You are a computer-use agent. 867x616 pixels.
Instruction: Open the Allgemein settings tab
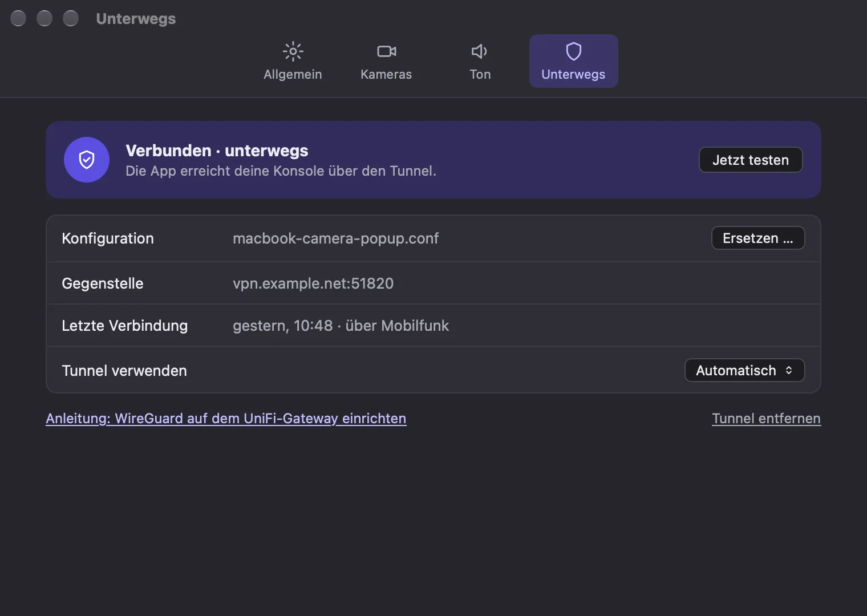(293, 61)
